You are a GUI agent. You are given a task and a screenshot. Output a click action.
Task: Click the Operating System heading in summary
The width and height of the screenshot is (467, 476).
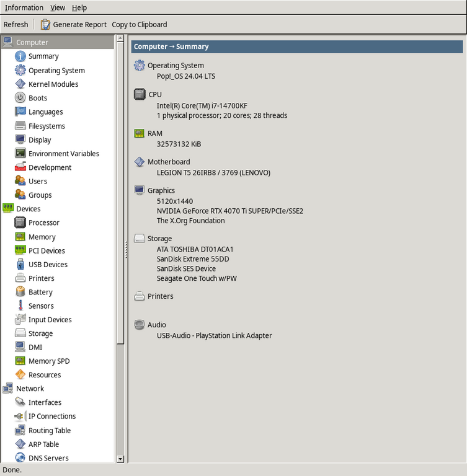pos(176,66)
